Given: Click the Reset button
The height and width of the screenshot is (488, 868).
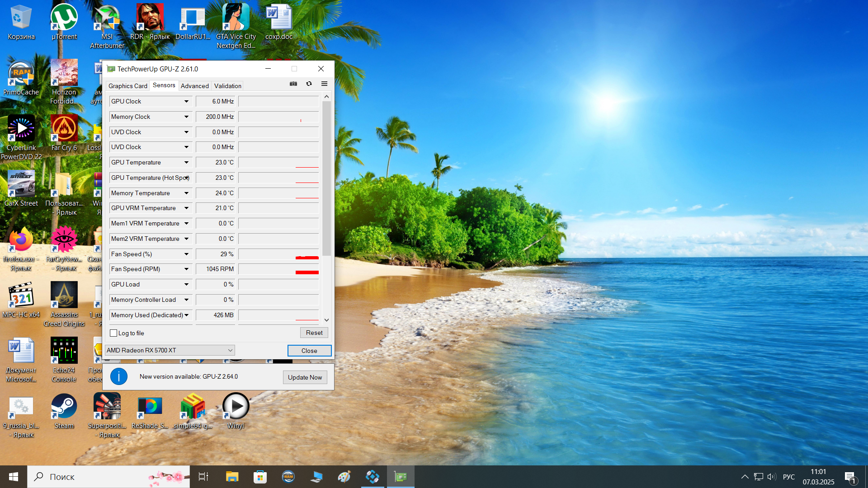Looking at the screenshot, I should [x=314, y=333].
